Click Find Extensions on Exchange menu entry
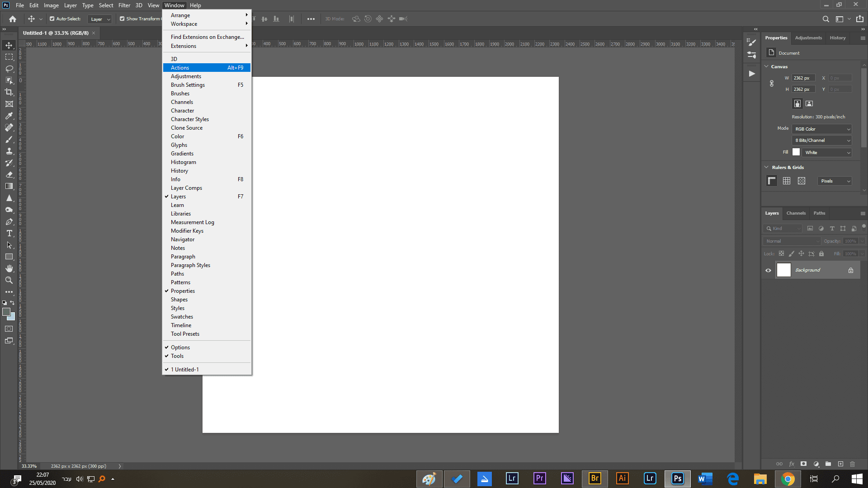 [x=207, y=37]
